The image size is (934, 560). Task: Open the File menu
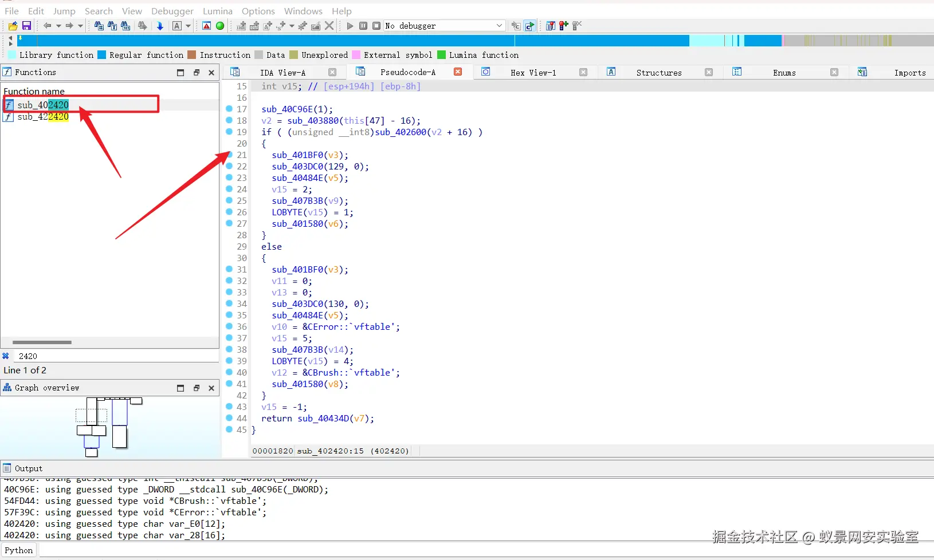[x=11, y=11]
